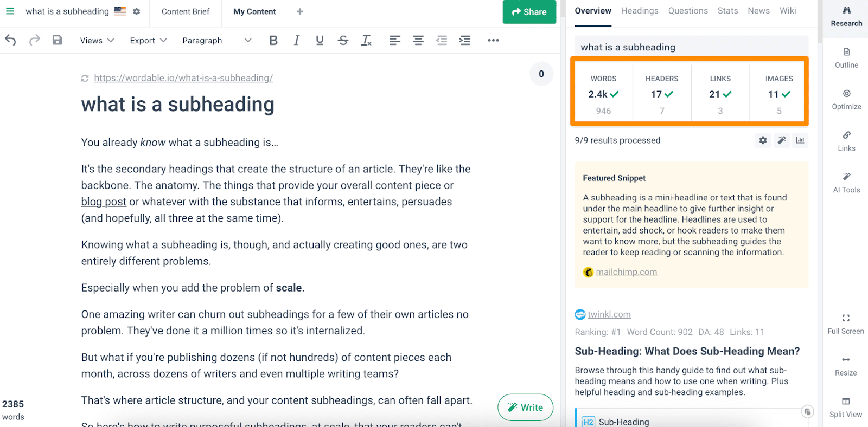Switch the editor to Full Screen
This screenshot has height=427, width=868.
846,325
